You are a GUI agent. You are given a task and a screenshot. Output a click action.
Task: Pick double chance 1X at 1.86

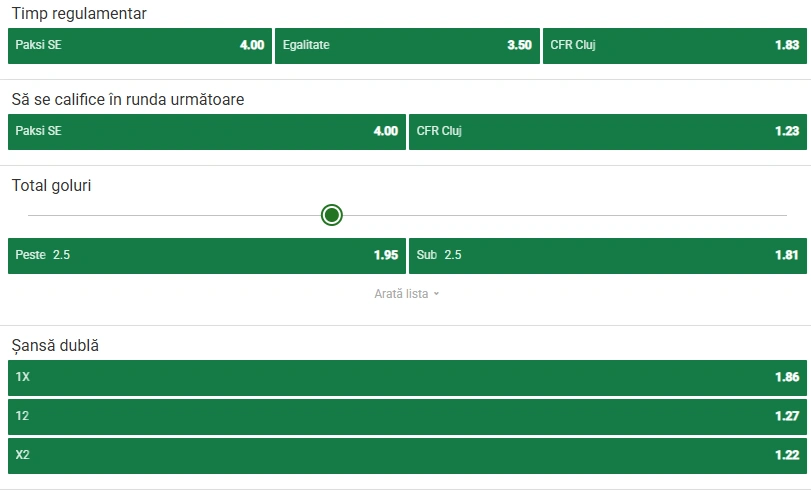pyautogui.click(x=408, y=378)
